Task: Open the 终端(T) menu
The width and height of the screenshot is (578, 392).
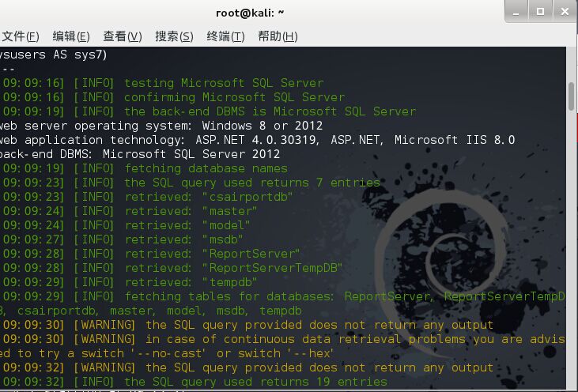Action: (x=225, y=36)
